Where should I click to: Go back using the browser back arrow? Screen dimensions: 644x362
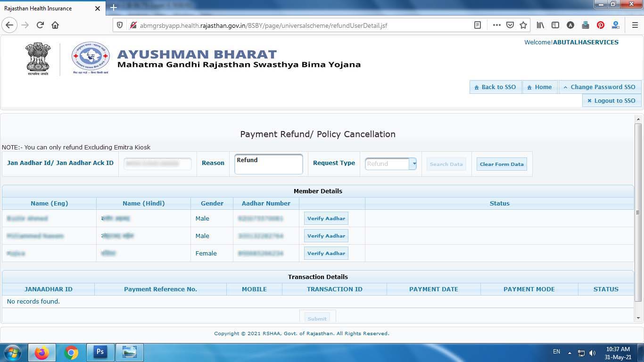pos(9,25)
